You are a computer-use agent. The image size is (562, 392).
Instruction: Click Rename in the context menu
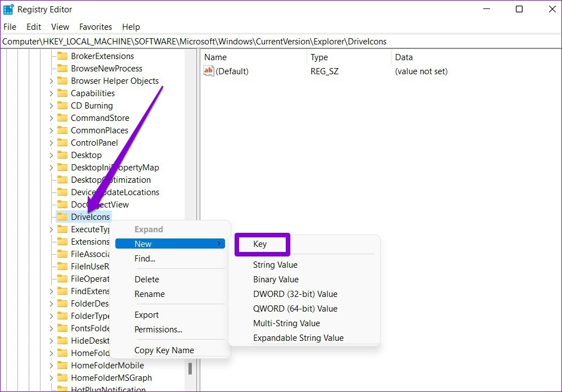(x=150, y=294)
